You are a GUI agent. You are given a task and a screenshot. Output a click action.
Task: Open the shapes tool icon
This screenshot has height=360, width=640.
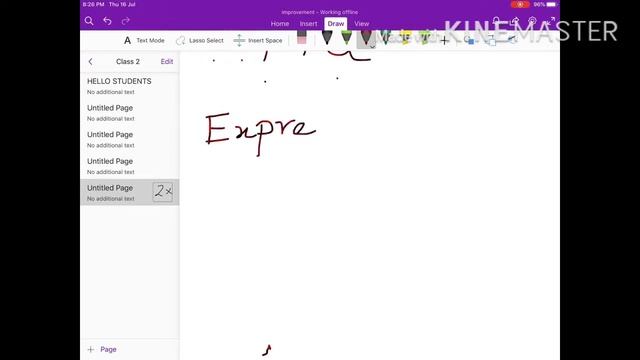pyautogui.click(x=470, y=40)
